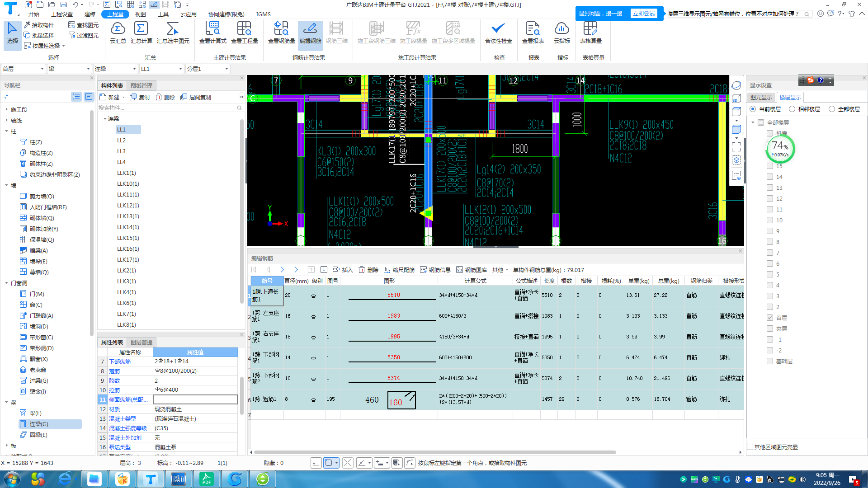Image resolution: width=868 pixels, height=488 pixels.
Task: Click 缩尺配筋 button
Action: [399, 270]
